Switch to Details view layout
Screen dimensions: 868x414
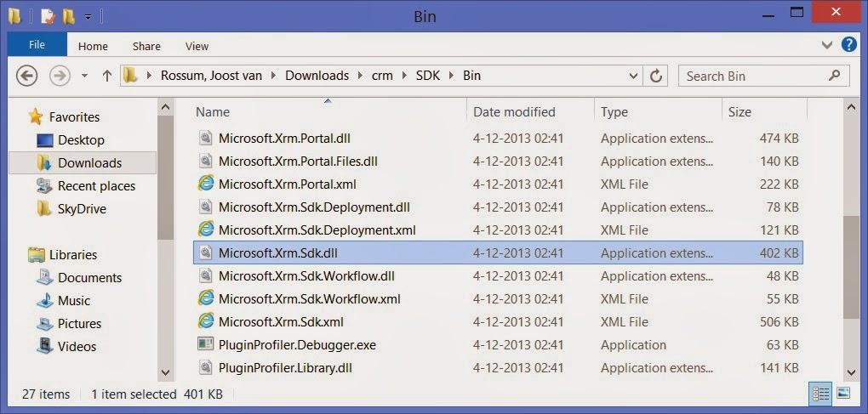[821, 394]
